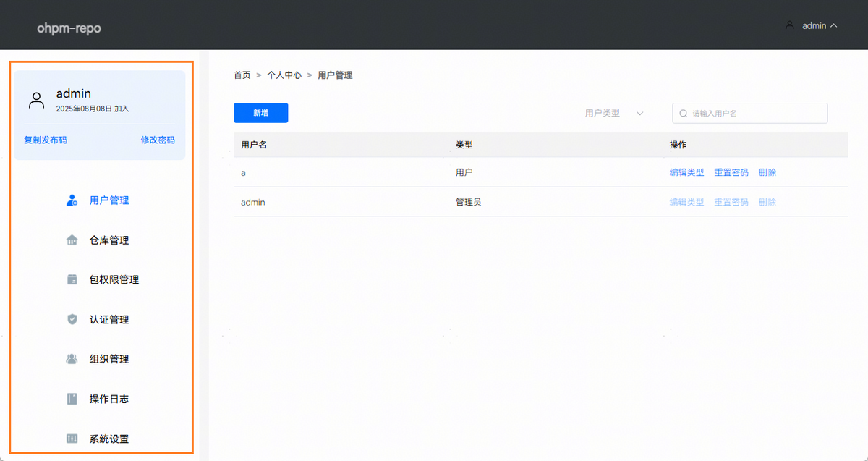Click the warehouse icon for 仓库管理

72,240
